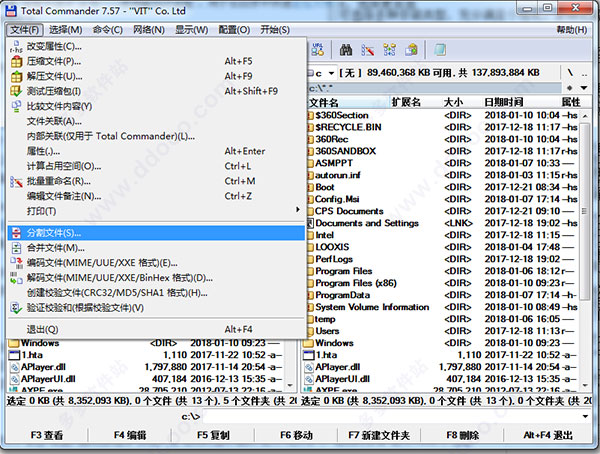Click the icon beside 比较文件内容(Y)

pos(16,106)
